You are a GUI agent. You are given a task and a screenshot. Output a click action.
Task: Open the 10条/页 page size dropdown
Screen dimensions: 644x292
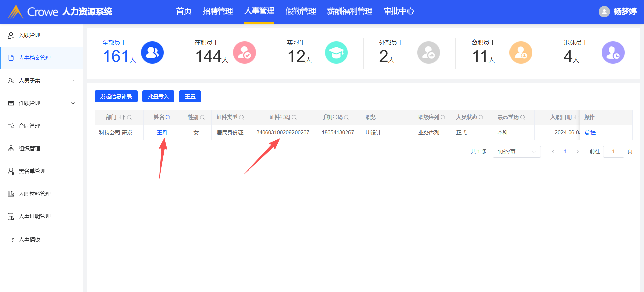click(x=517, y=152)
